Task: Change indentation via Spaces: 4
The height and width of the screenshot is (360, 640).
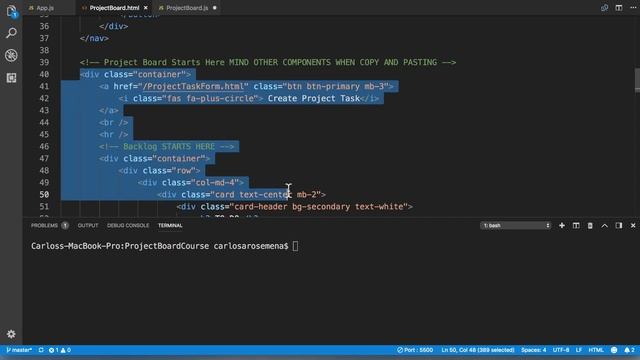Action: tap(533, 350)
